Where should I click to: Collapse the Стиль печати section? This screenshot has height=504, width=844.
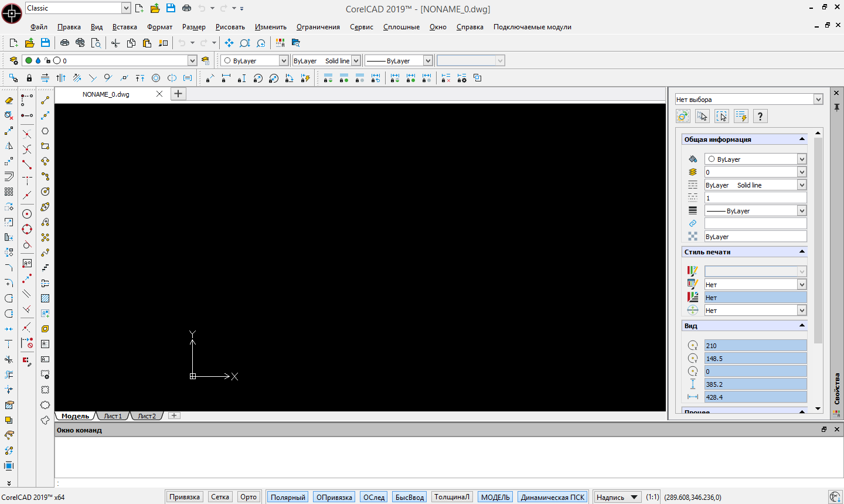pyautogui.click(x=802, y=251)
